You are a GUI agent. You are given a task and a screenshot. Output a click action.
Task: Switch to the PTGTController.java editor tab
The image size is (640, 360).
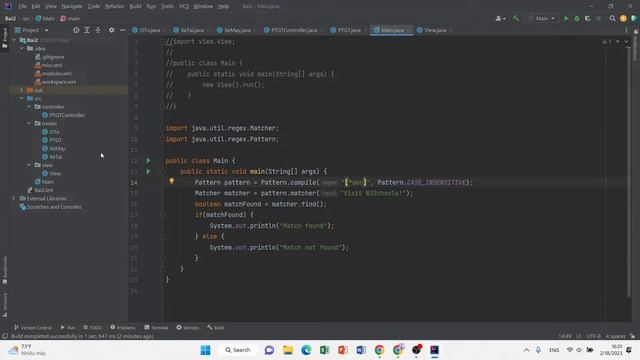(x=293, y=30)
